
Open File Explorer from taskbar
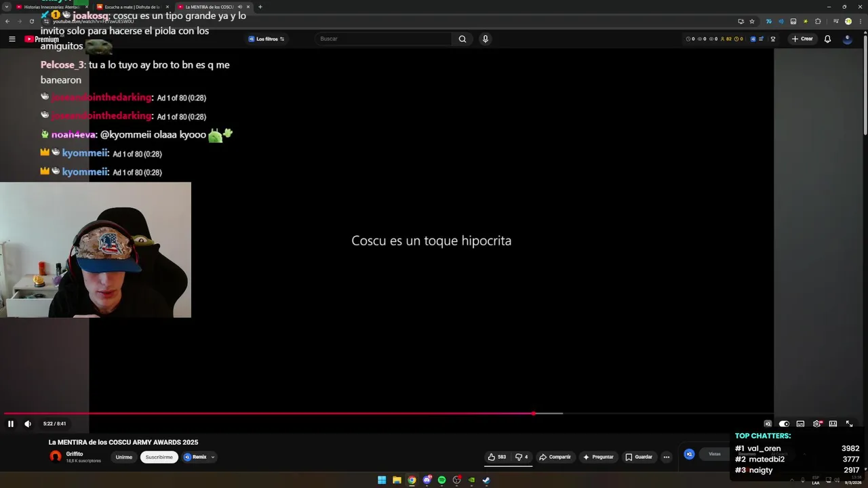(397, 480)
